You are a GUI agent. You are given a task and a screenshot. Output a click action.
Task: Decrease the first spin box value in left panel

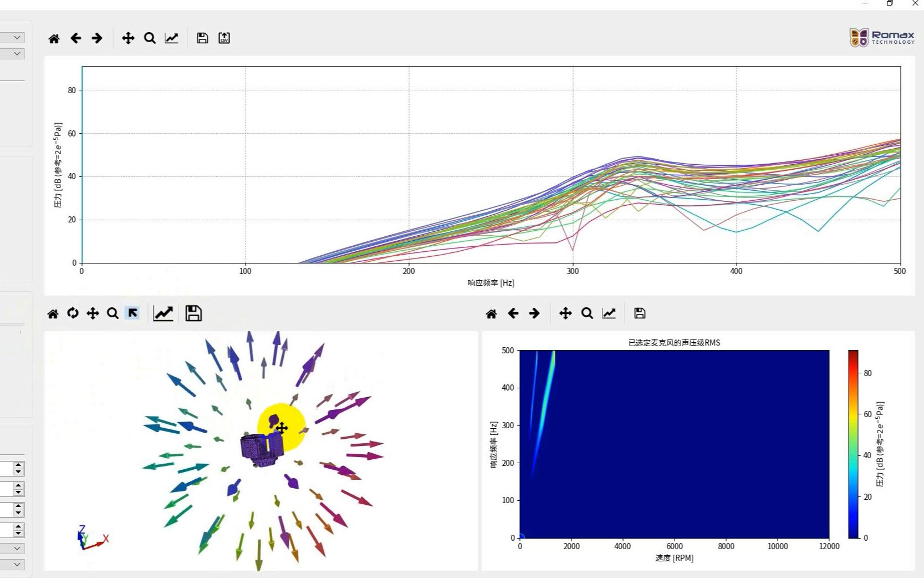19,472
